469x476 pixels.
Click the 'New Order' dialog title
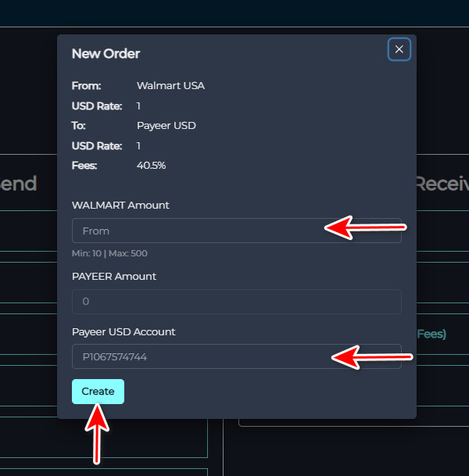click(x=106, y=54)
